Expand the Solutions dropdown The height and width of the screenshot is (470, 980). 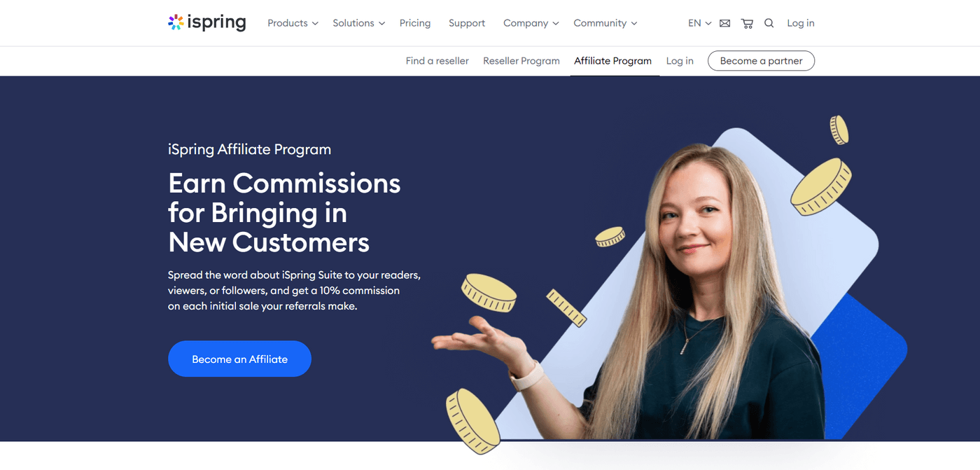click(358, 23)
